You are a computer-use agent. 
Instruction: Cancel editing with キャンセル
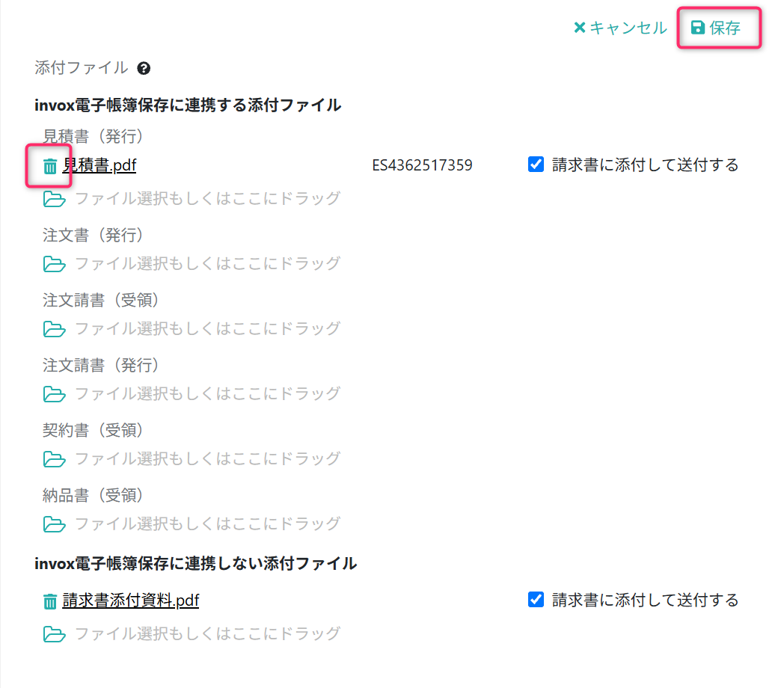pyautogui.click(x=620, y=28)
